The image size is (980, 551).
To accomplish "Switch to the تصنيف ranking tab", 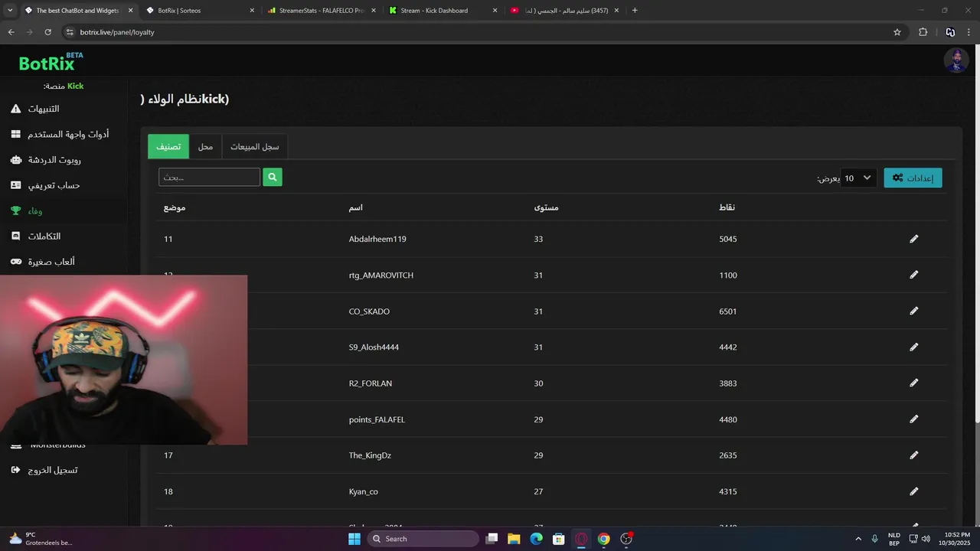I will click(168, 146).
